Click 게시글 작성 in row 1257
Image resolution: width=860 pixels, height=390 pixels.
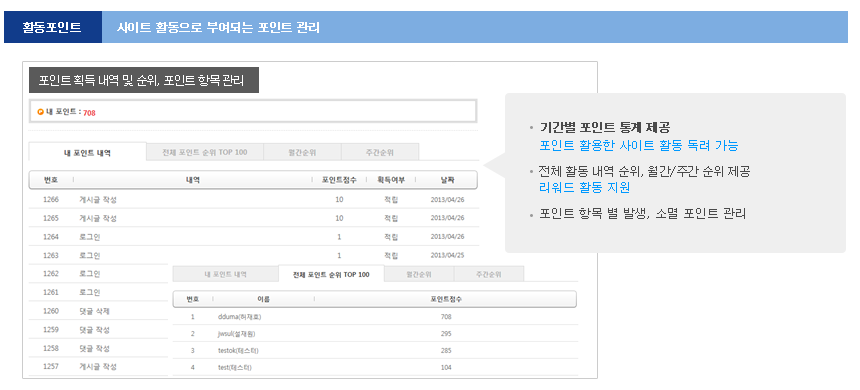point(98,366)
